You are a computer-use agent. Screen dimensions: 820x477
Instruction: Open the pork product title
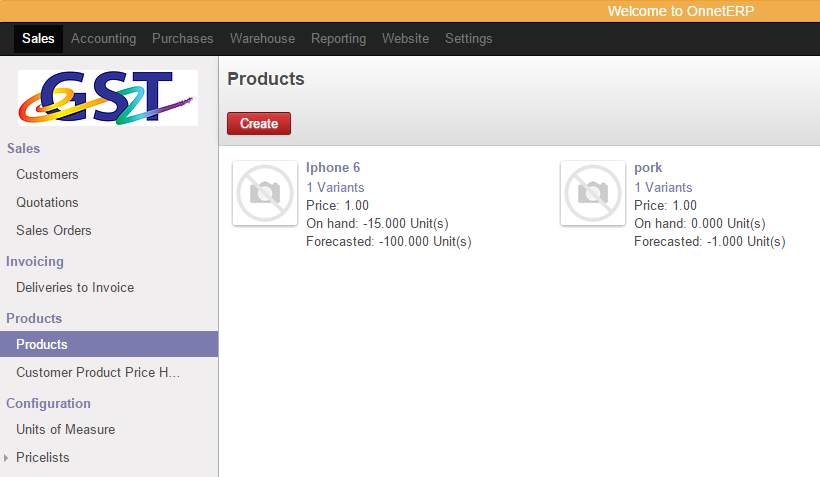click(x=648, y=167)
